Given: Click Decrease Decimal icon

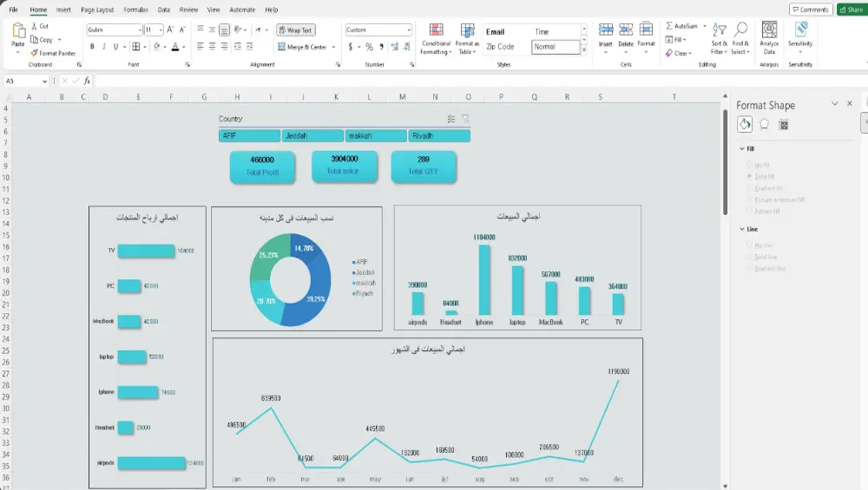Looking at the screenshot, I should pyautogui.click(x=407, y=47).
